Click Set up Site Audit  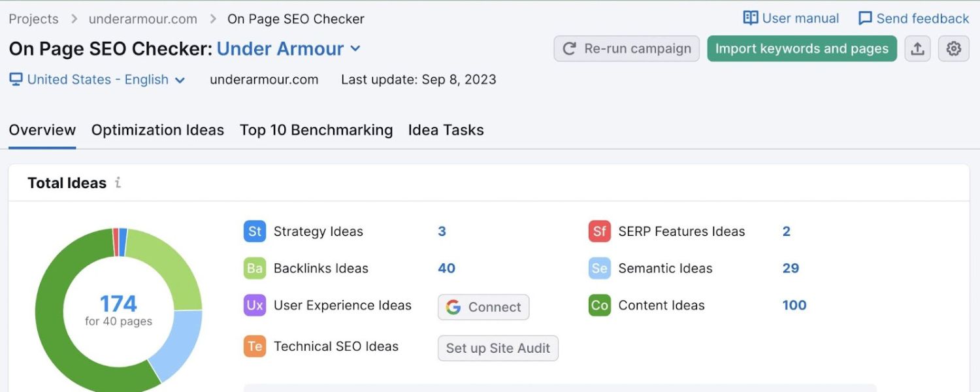pyautogui.click(x=497, y=348)
